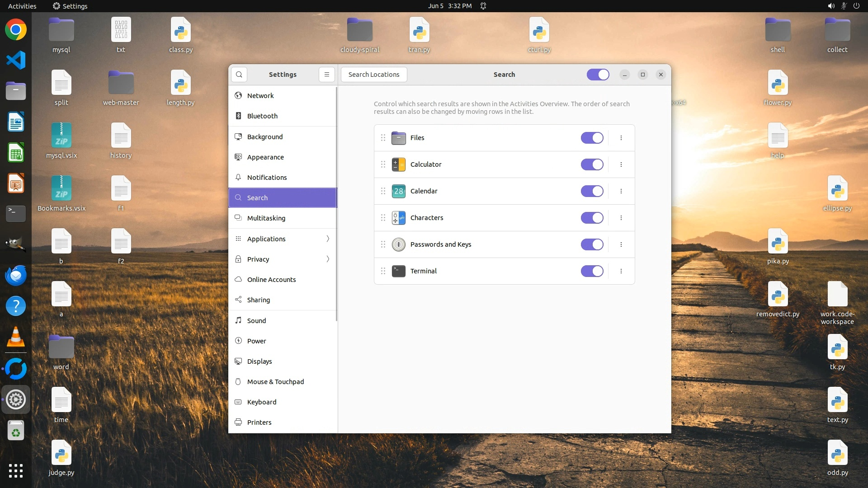Click the Search Locations button
868x488 pixels.
tap(373, 75)
